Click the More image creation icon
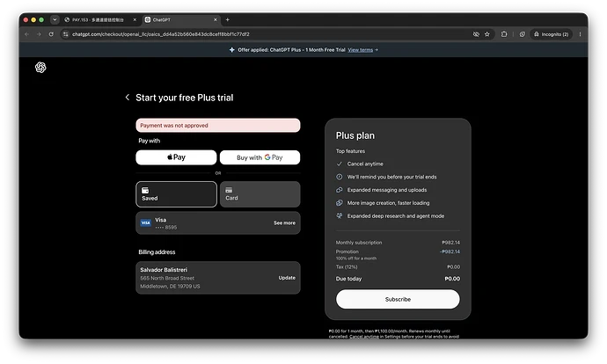The image size is (607, 364). (339, 203)
